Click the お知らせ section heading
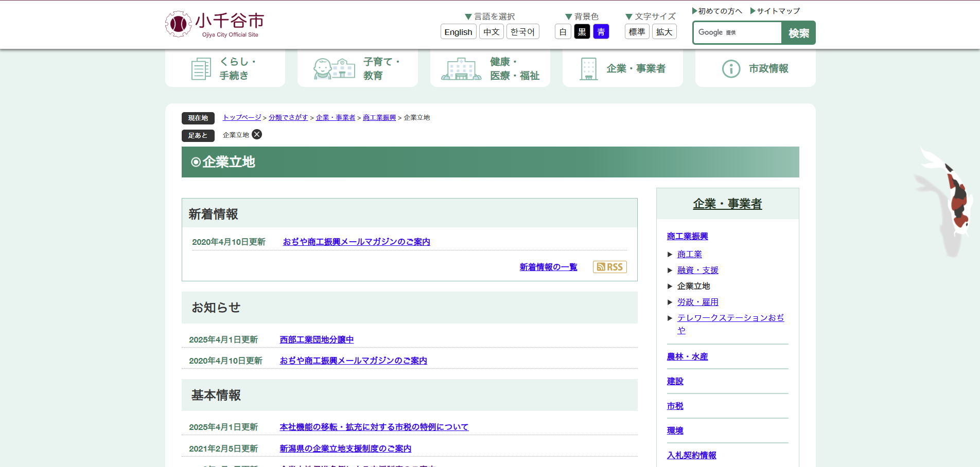 pos(216,308)
